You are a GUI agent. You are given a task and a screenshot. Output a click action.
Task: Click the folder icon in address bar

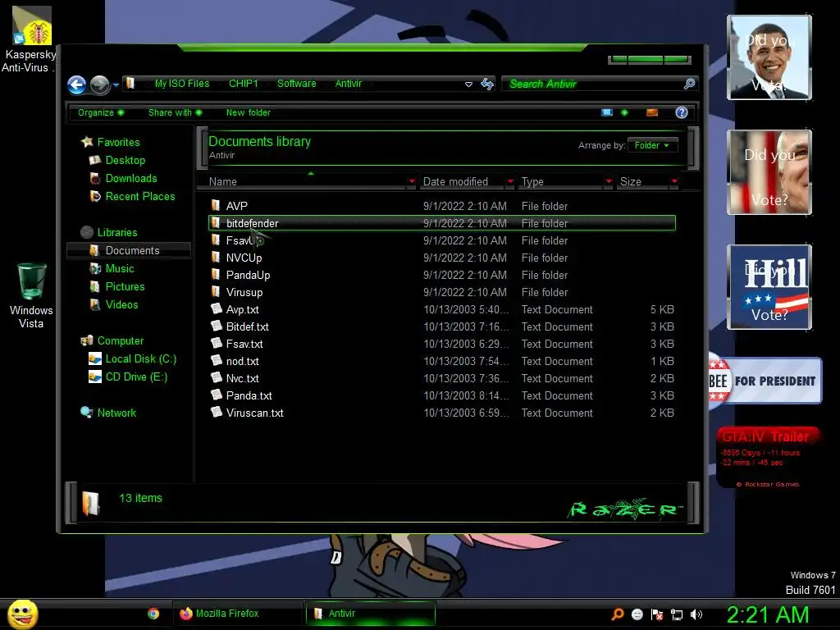(x=130, y=83)
